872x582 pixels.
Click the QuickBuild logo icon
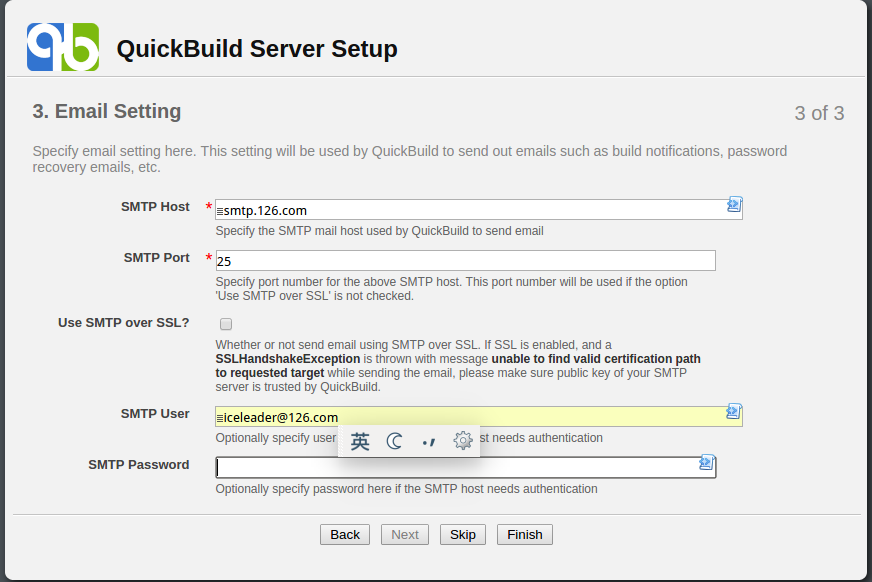63,47
